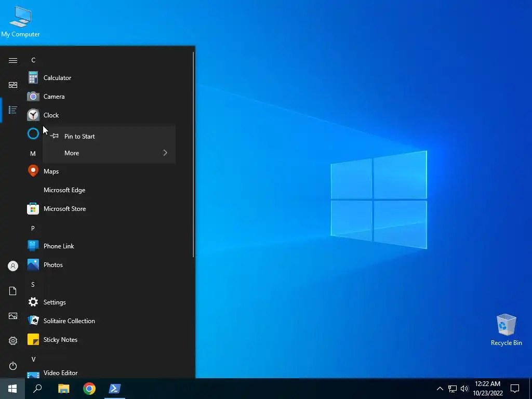This screenshot has height=399, width=532.
Task: Click the letter S section header
Action: [x=33, y=284]
